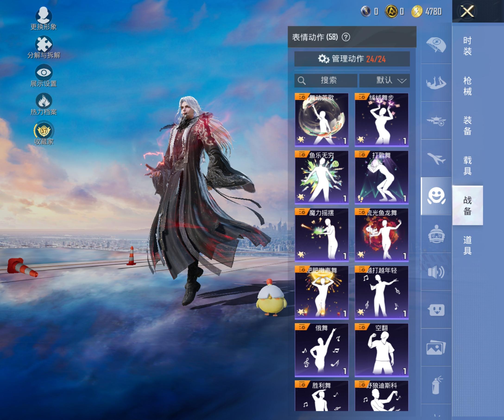Select the 胜利舞 emote card
Image resolution: width=504 pixels, height=420 pixels.
point(321,396)
